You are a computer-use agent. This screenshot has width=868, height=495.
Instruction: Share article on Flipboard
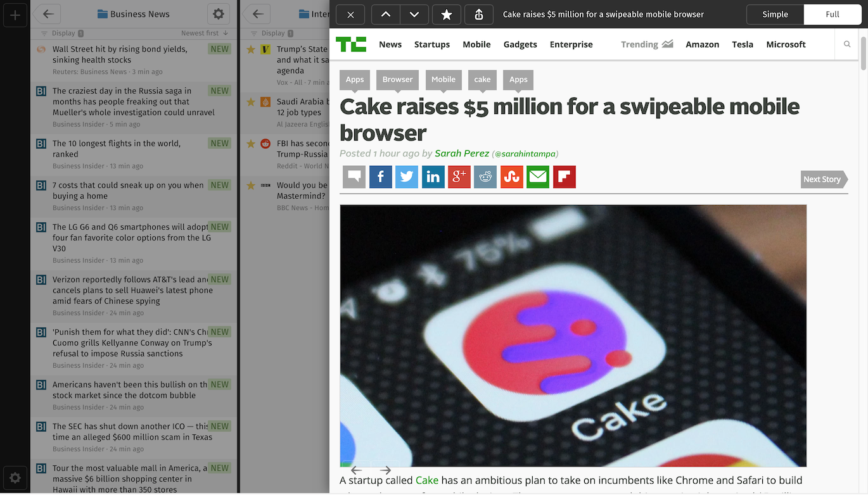pos(565,177)
